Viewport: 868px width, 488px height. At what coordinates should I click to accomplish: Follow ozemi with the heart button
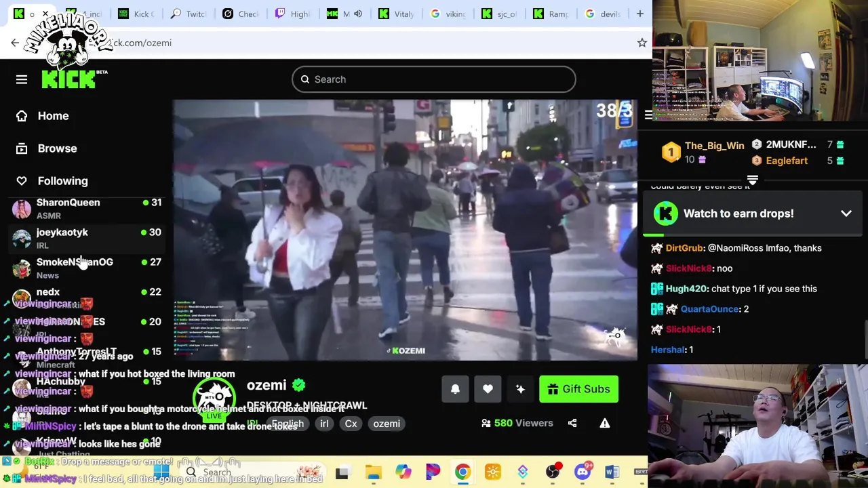click(488, 389)
